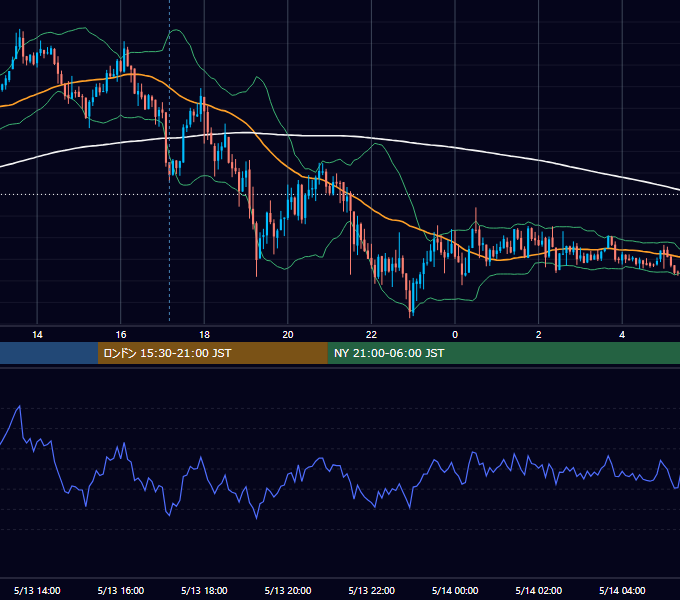The height and width of the screenshot is (600, 680).
Task: Click the blue session bar before ロンドン
Action: pos(49,353)
